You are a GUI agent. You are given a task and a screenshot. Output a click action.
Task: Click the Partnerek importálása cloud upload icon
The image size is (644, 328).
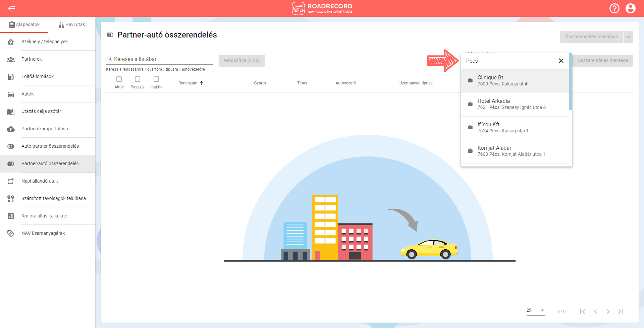[11, 129]
